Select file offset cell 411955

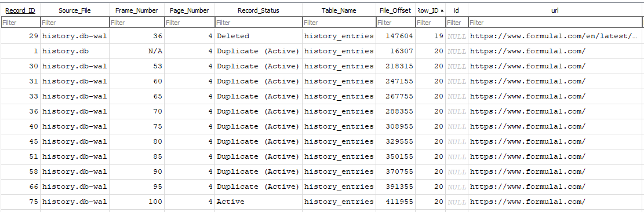395,202
